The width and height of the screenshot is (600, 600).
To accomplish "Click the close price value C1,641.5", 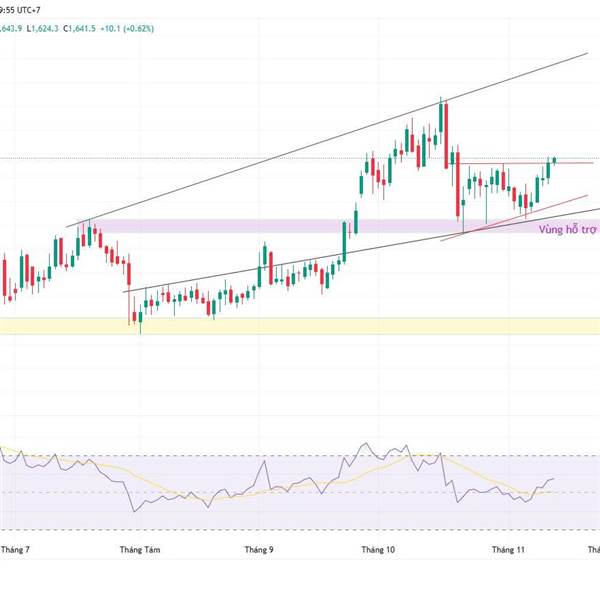I will click(80, 29).
